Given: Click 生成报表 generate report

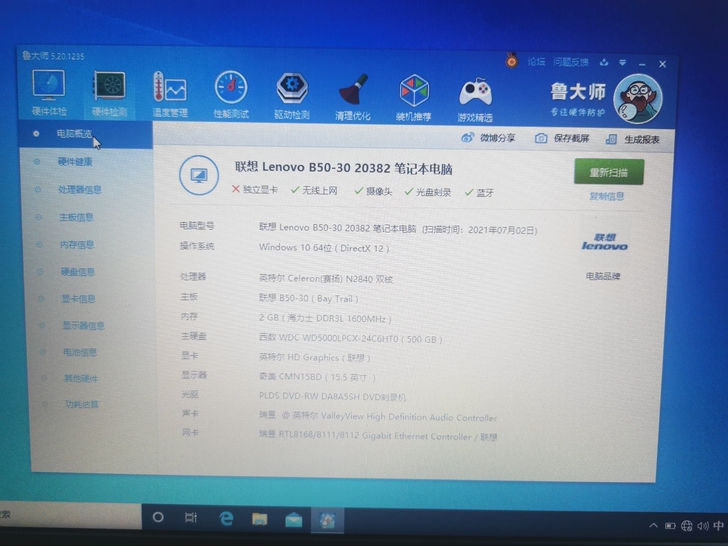Looking at the screenshot, I should (633, 139).
